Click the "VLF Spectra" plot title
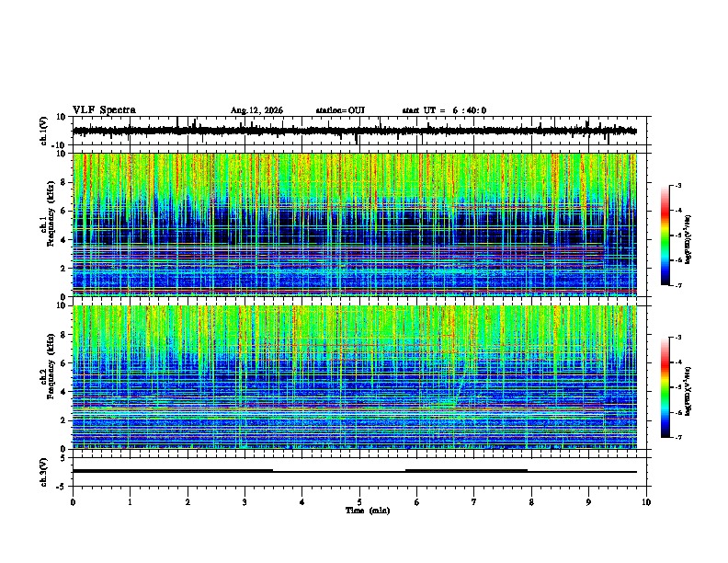This screenshot has height=563, width=728. (x=104, y=110)
